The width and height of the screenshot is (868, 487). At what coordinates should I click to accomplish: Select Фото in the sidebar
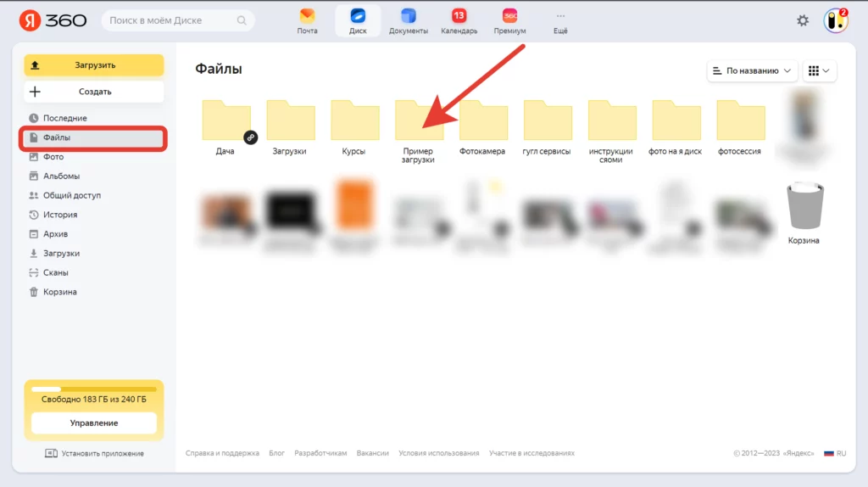pos(53,157)
